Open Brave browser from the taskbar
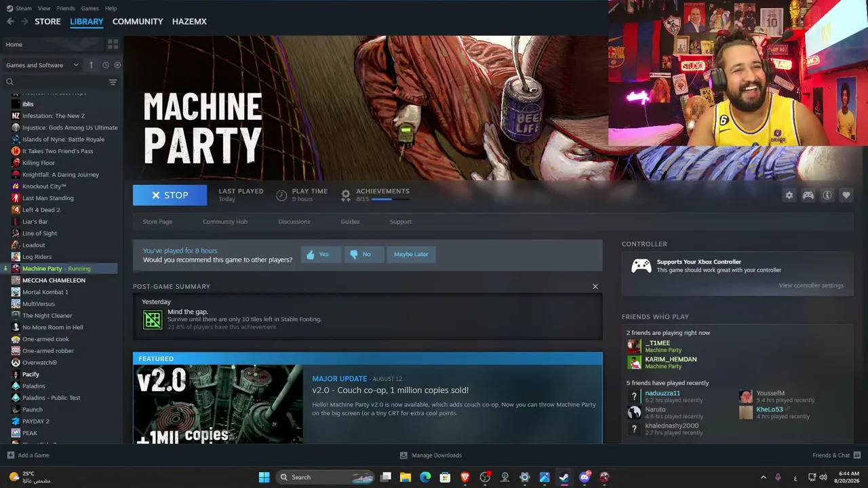 (x=465, y=477)
